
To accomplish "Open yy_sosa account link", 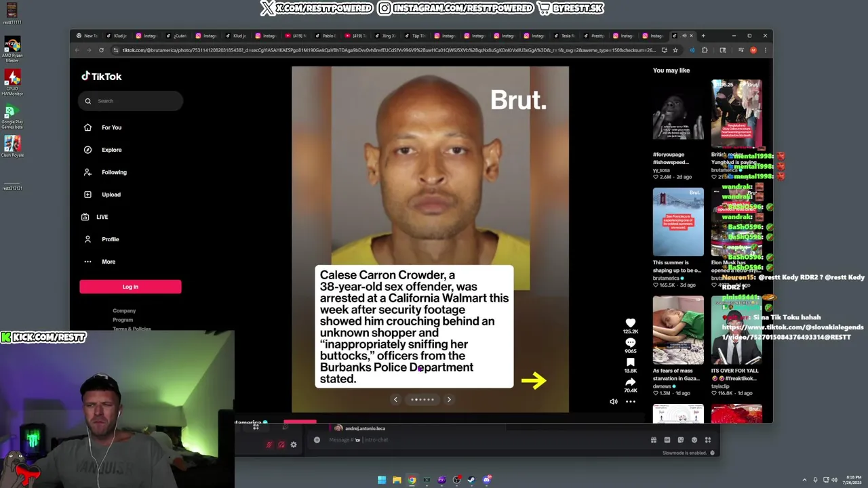I will coord(661,170).
